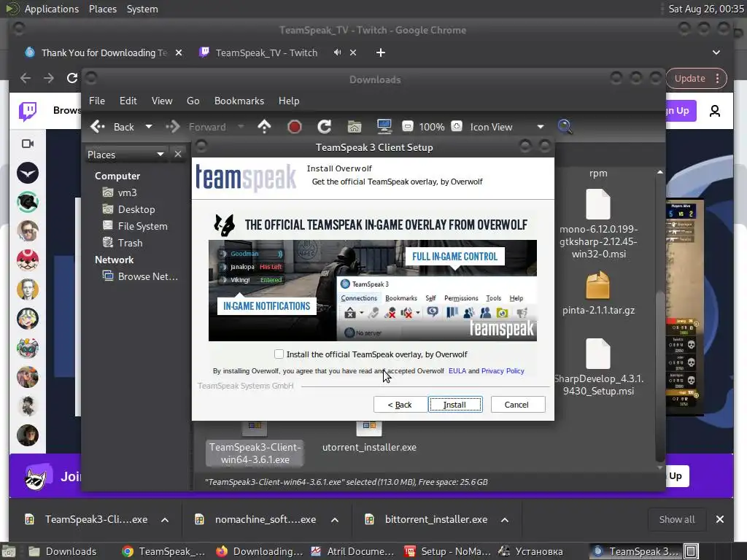This screenshot has height=560, width=747.
Task: Click Show all downloads button
Action: 676,519
